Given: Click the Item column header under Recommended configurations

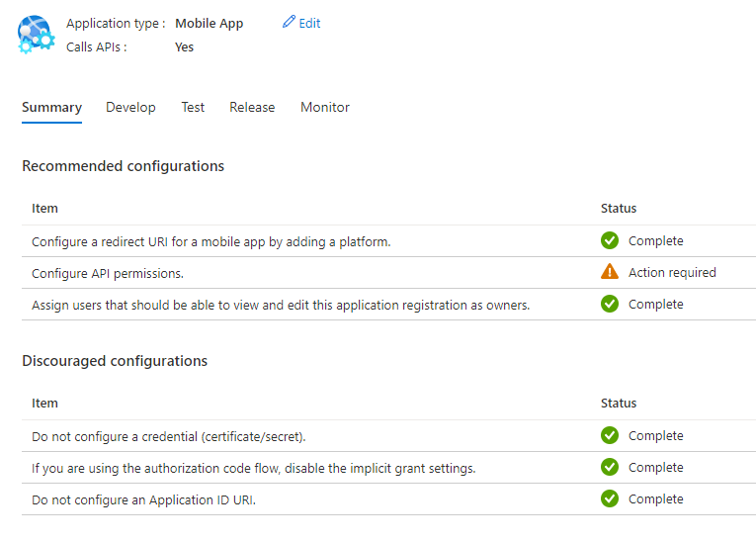Looking at the screenshot, I should tap(44, 209).
